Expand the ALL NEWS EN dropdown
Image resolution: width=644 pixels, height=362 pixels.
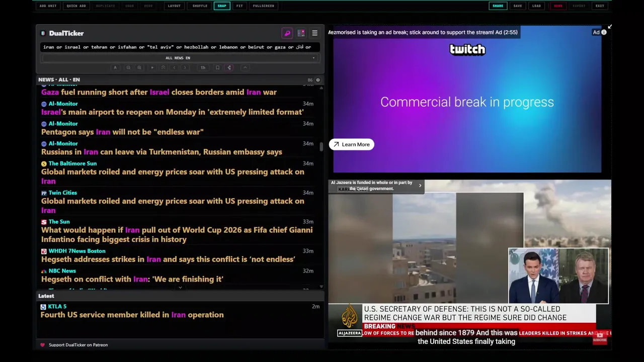coord(179,58)
